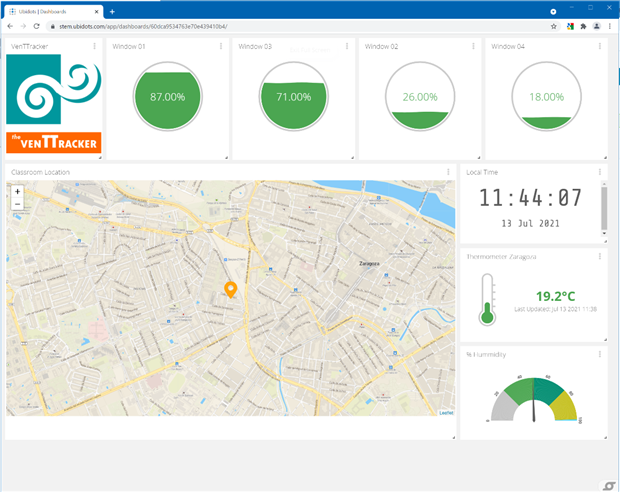Click the Local Time widget scrollbar
The width and height of the screenshot is (620, 492).
(x=602, y=207)
